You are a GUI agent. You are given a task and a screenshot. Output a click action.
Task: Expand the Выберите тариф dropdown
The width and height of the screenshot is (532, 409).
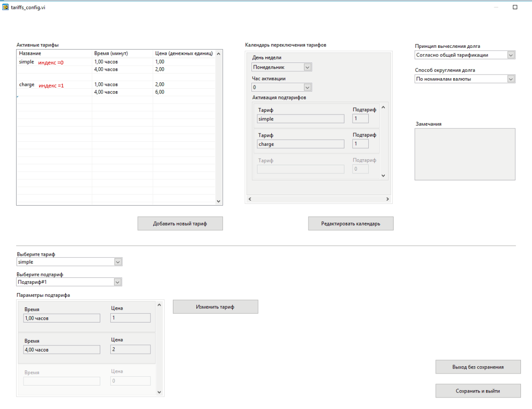coord(118,262)
